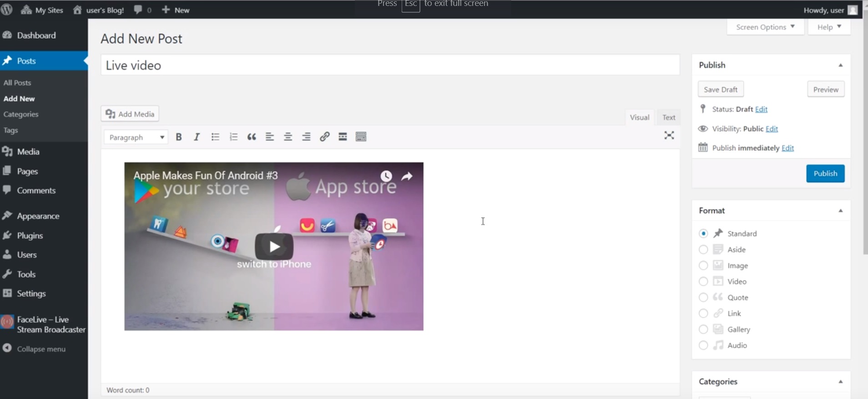This screenshot has width=868, height=399.
Task: Click the blue Publish button
Action: click(825, 174)
